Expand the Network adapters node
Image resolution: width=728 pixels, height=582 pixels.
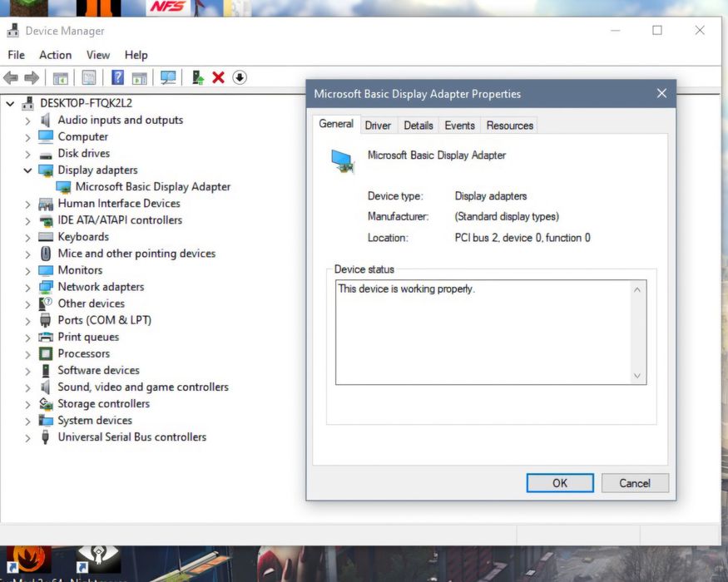[x=27, y=288]
